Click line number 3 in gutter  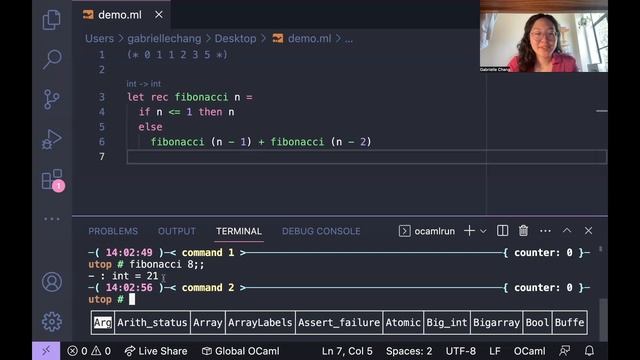pos(102,97)
